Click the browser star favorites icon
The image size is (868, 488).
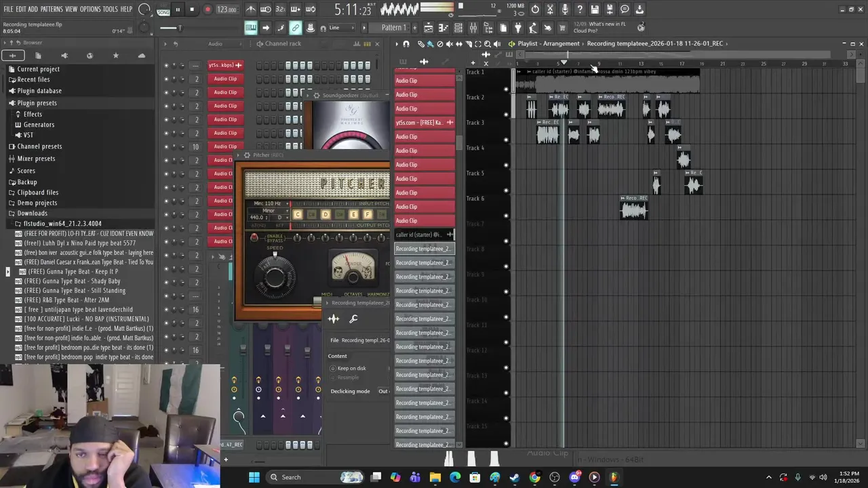[x=115, y=56]
